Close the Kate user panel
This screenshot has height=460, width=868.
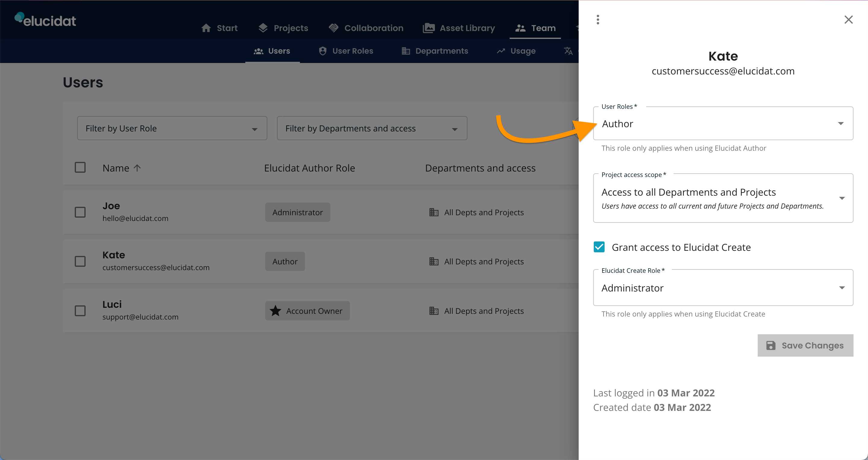[848, 20]
